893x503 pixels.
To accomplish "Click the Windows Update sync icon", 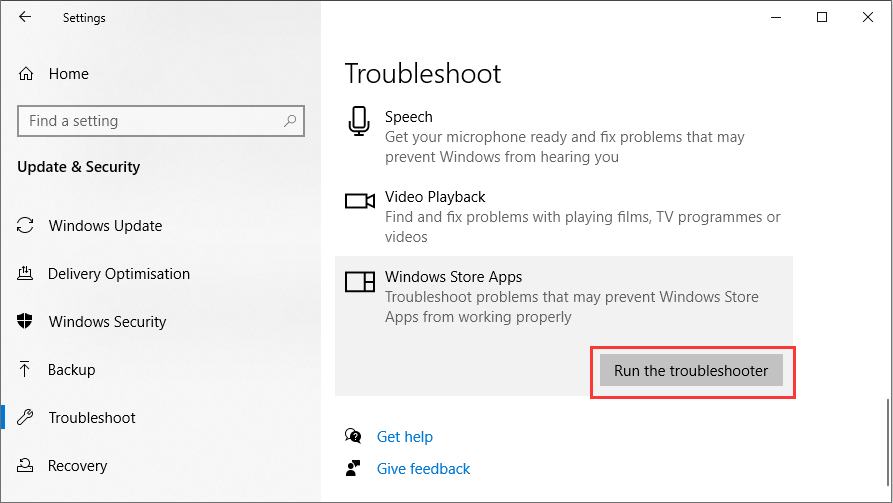I will pyautogui.click(x=27, y=226).
